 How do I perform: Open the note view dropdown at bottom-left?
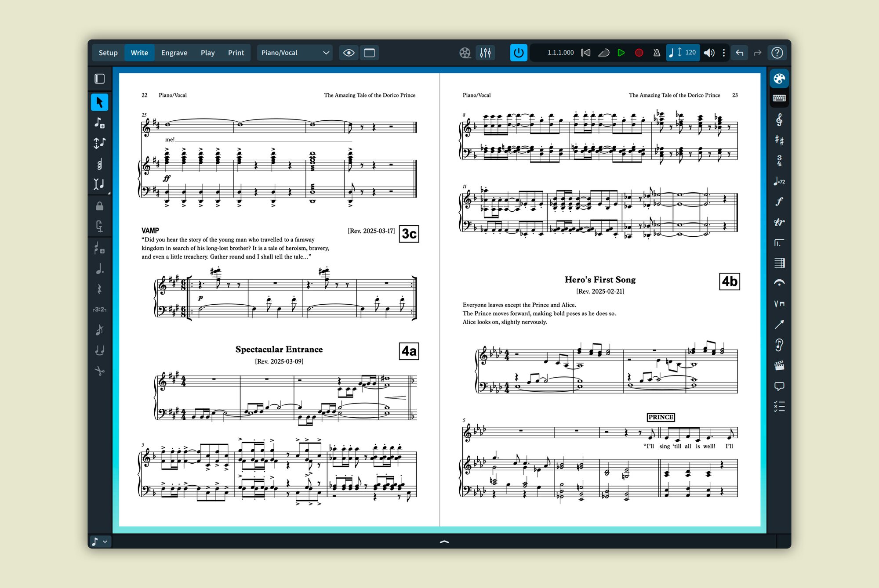99,541
